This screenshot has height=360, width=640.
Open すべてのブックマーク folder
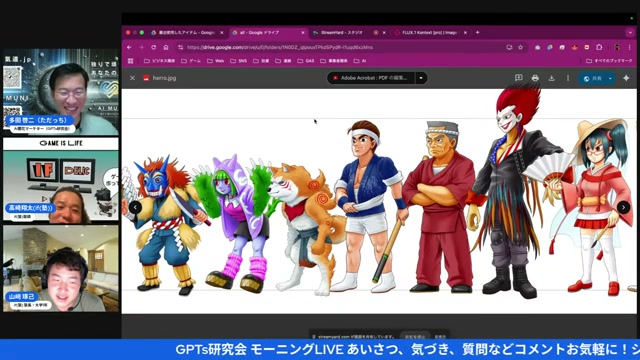[x=609, y=61]
